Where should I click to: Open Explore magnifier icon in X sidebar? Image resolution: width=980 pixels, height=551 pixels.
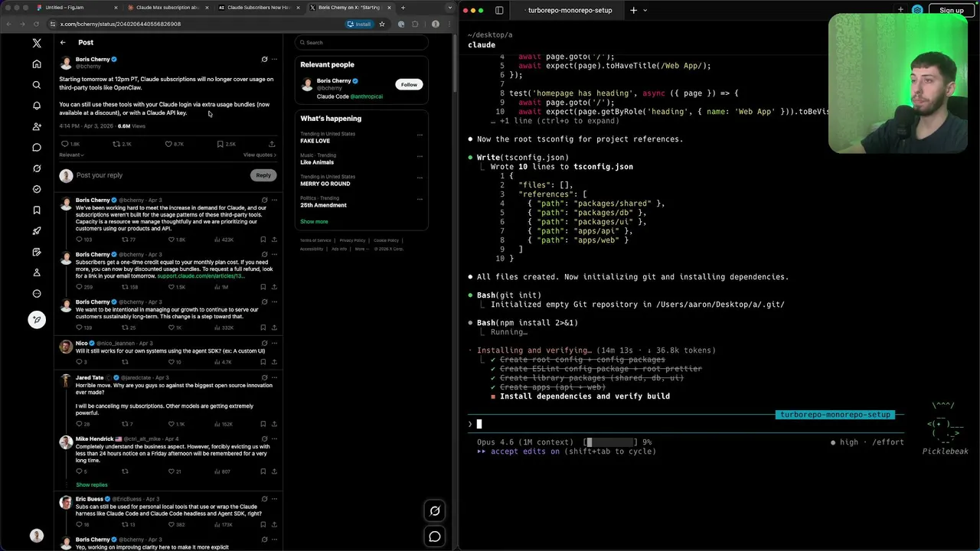pyautogui.click(x=37, y=85)
